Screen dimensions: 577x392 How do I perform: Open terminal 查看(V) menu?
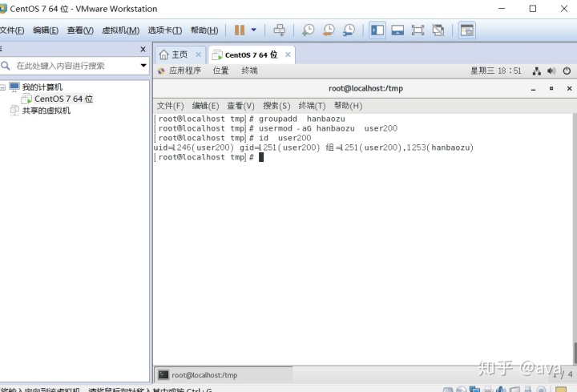pyautogui.click(x=240, y=106)
